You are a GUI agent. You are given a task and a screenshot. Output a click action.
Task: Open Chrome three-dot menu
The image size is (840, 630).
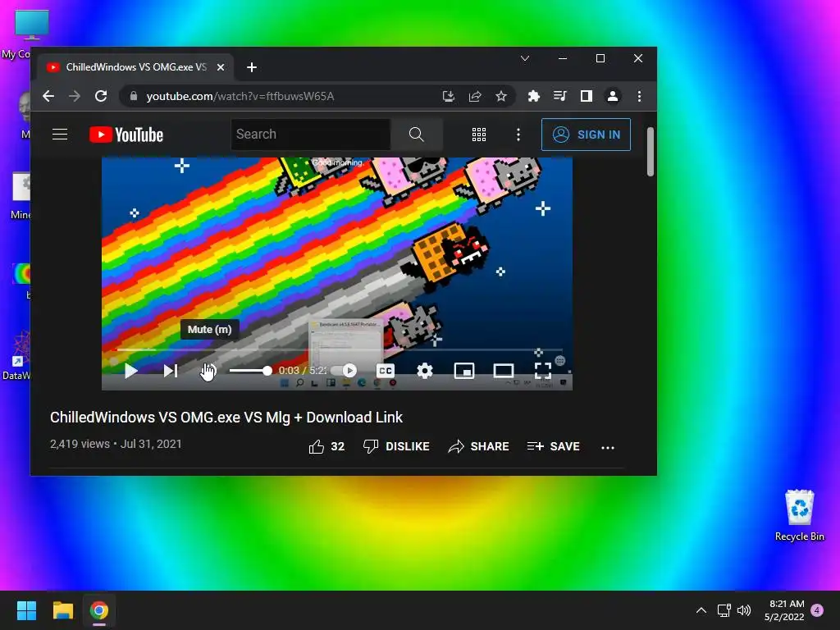point(639,96)
